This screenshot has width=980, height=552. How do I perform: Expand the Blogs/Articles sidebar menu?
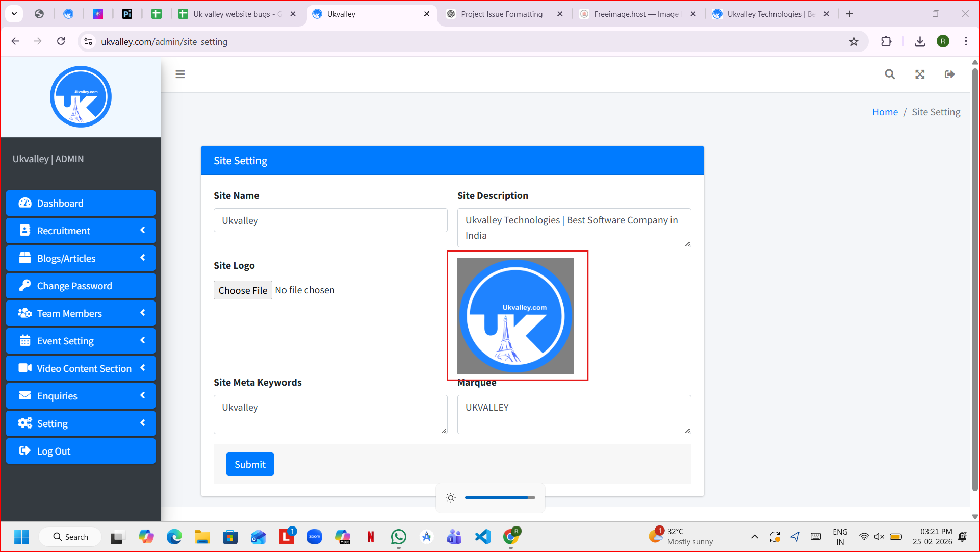(x=81, y=258)
